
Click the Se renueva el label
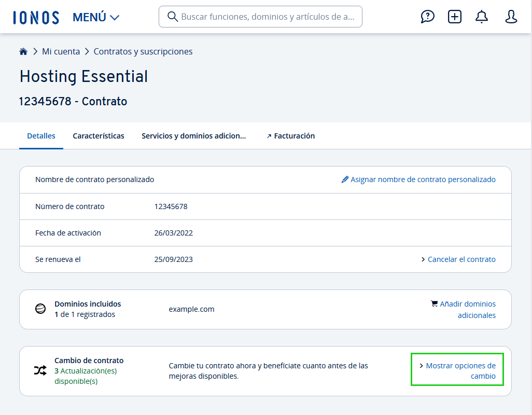pyautogui.click(x=58, y=259)
